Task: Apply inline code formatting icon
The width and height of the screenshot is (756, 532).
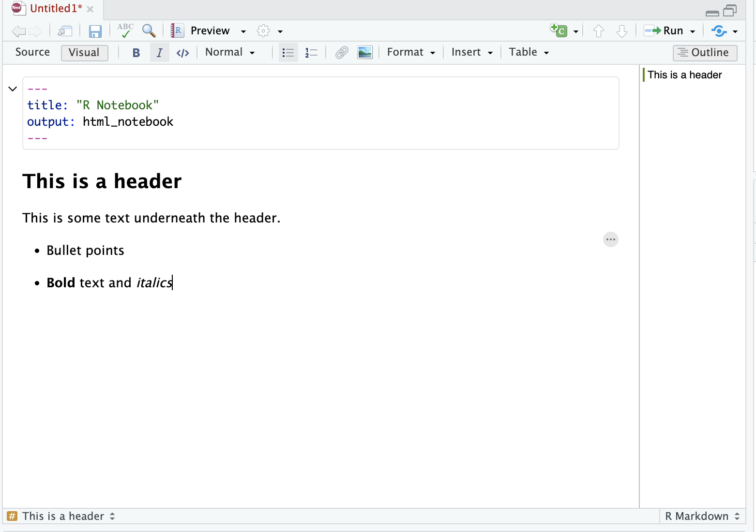Action: point(182,53)
